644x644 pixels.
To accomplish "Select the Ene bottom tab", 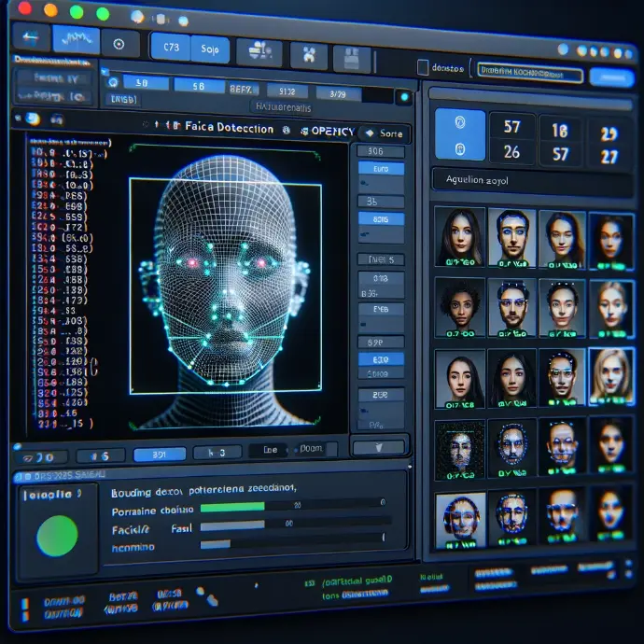I will (x=271, y=450).
